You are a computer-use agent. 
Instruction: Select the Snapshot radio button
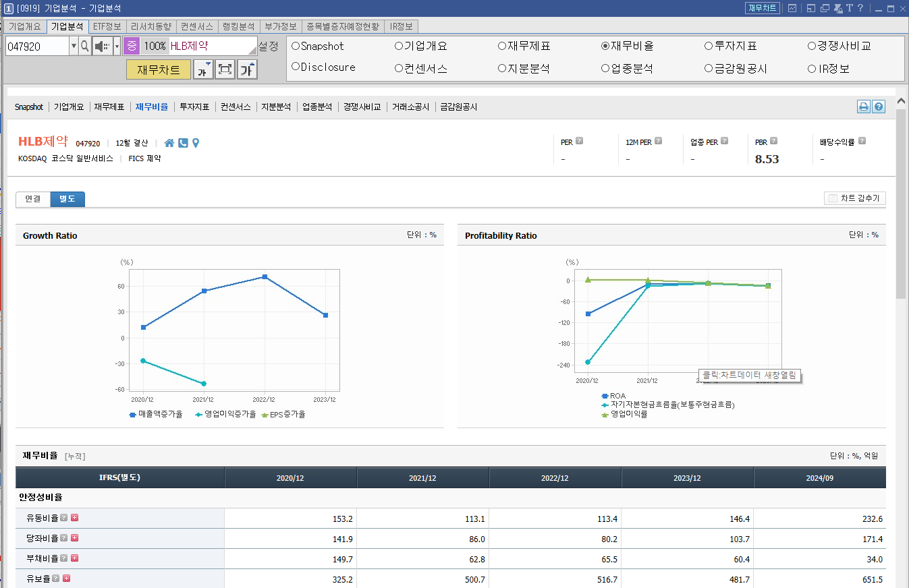(296, 46)
